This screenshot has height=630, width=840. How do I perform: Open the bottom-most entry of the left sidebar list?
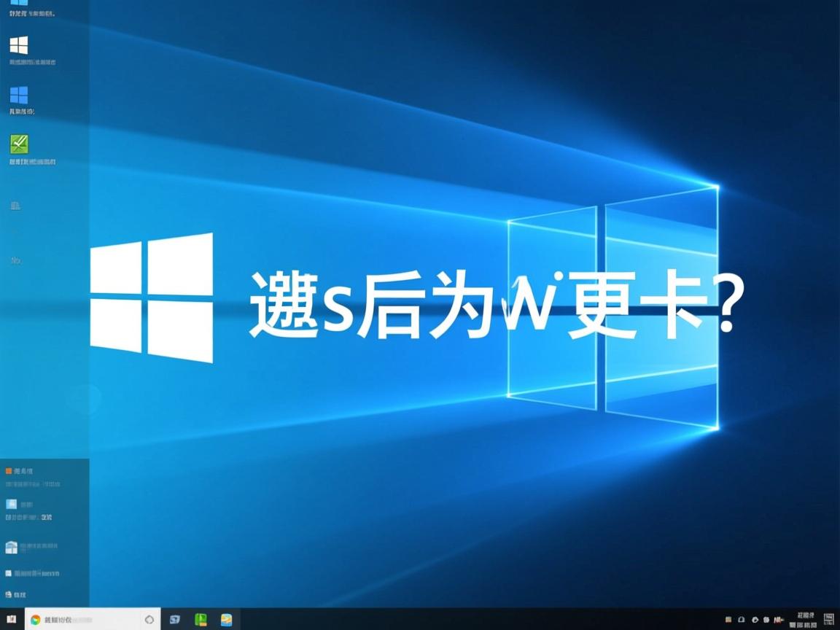click(x=20, y=594)
